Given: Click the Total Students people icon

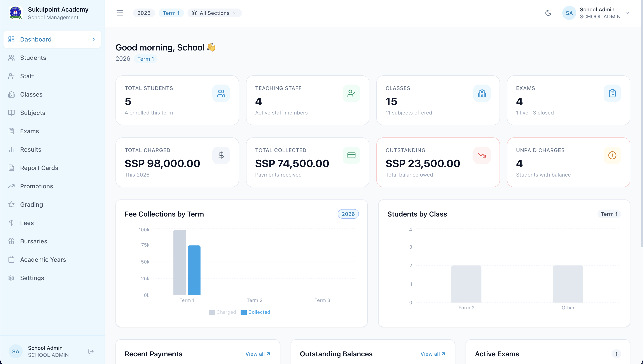Looking at the screenshot, I should (221, 93).
